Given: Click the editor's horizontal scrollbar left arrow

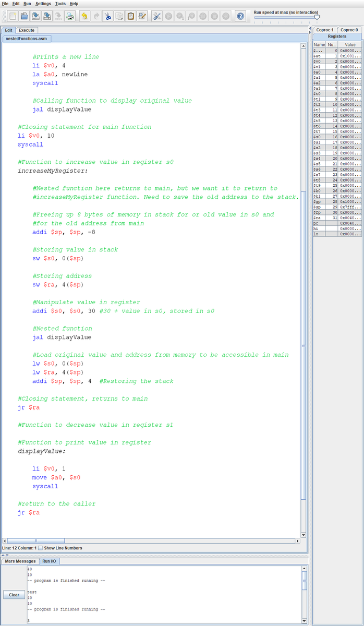Looking at the screenshot, I should 5,540.
